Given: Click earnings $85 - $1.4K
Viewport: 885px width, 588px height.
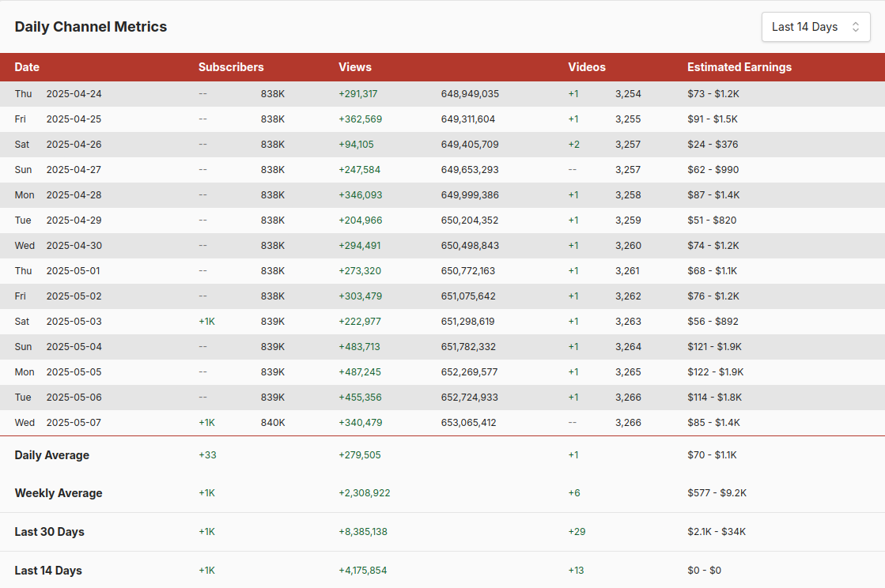Looking at the screenshot, I should [713, 423].
